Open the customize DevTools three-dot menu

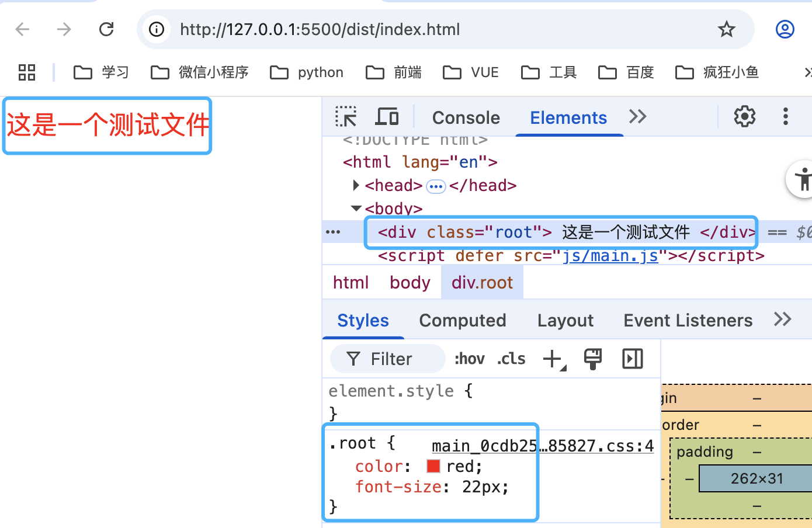point(786,117)
